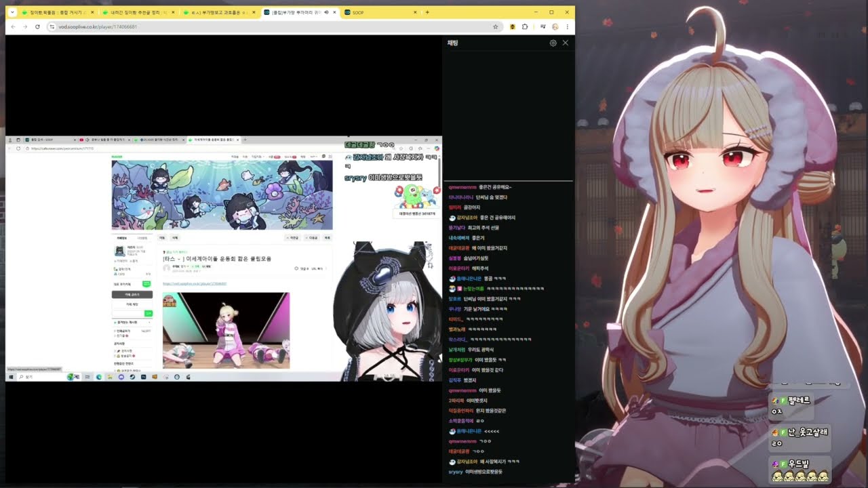The image size is (868, 488).
Task: Click the green search button in cafe sidebar
Action: pos(149,313)
